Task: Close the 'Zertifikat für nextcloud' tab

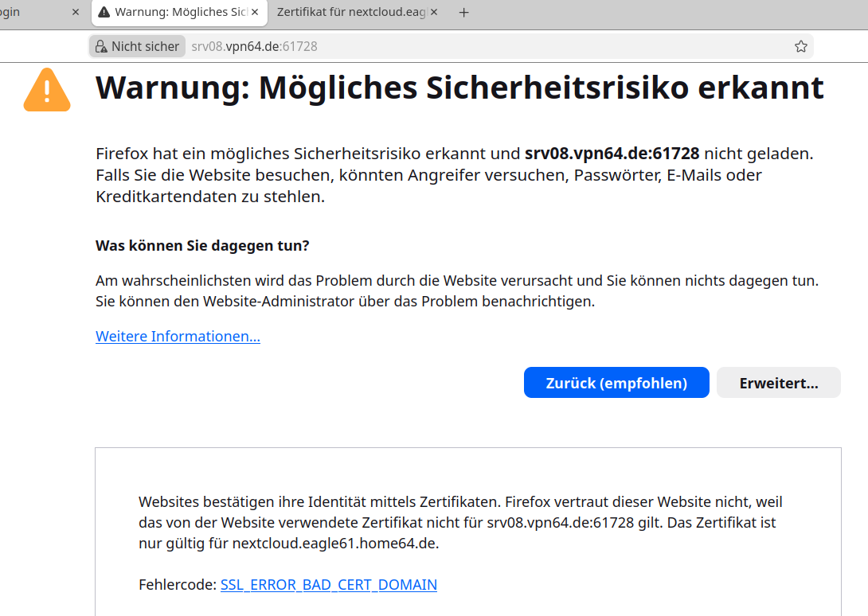Action: (x=435, y=13)
